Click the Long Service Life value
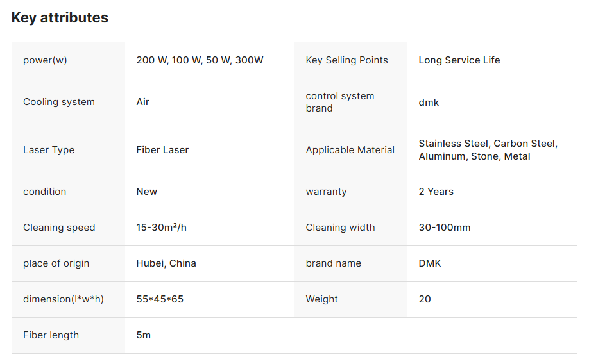 (x=459, y=60)
